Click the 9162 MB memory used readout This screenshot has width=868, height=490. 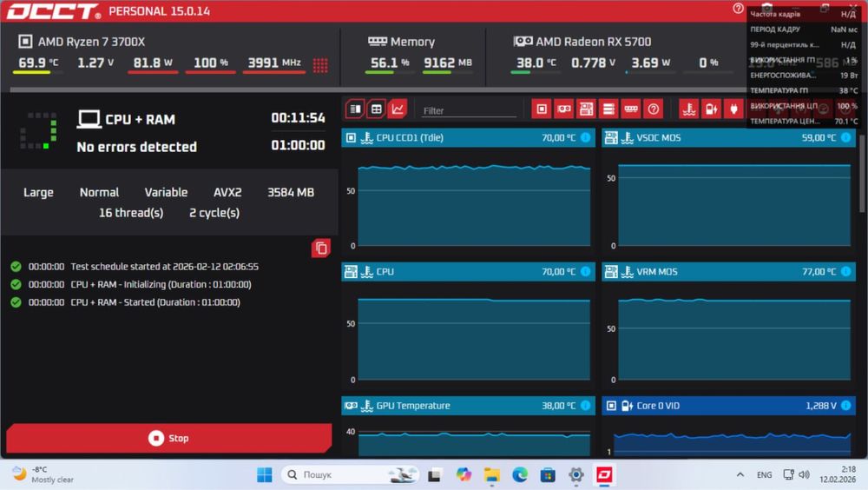448,63
